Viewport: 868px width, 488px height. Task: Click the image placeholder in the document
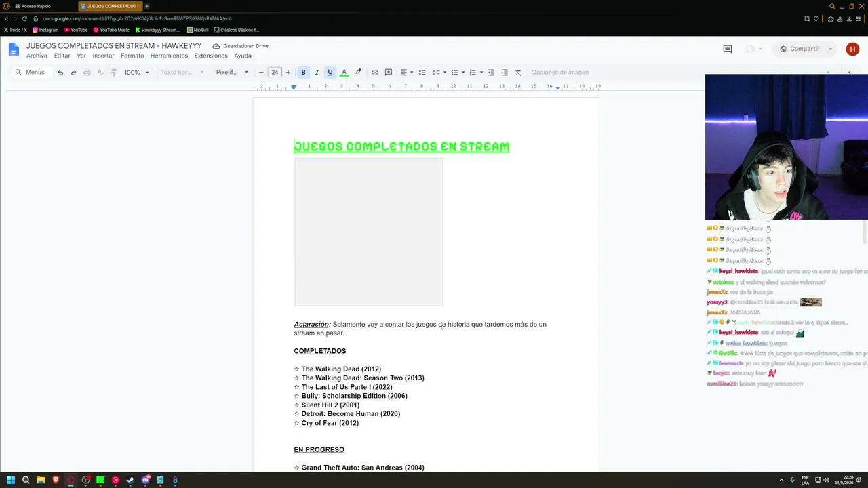(368, 232)
